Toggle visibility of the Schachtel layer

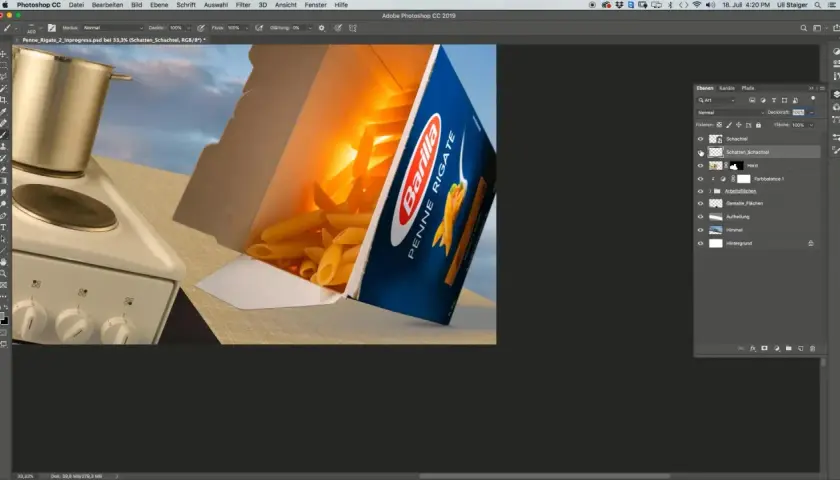click(x=700, y=139)
